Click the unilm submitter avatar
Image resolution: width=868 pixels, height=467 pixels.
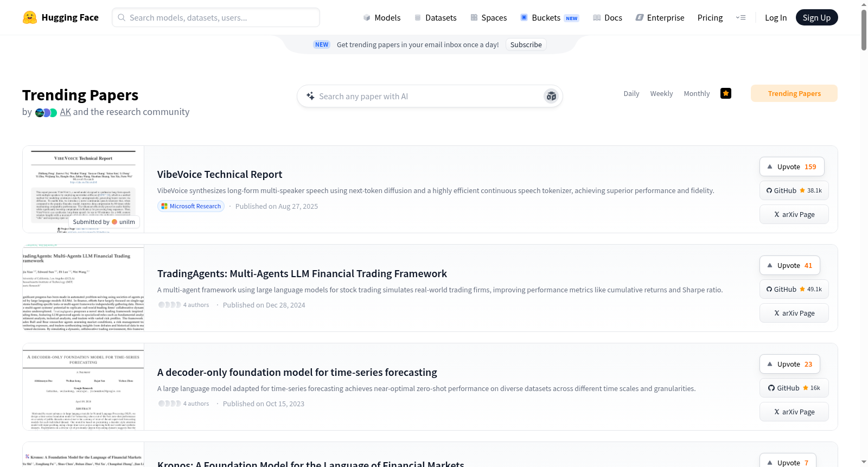coord(114,222)
